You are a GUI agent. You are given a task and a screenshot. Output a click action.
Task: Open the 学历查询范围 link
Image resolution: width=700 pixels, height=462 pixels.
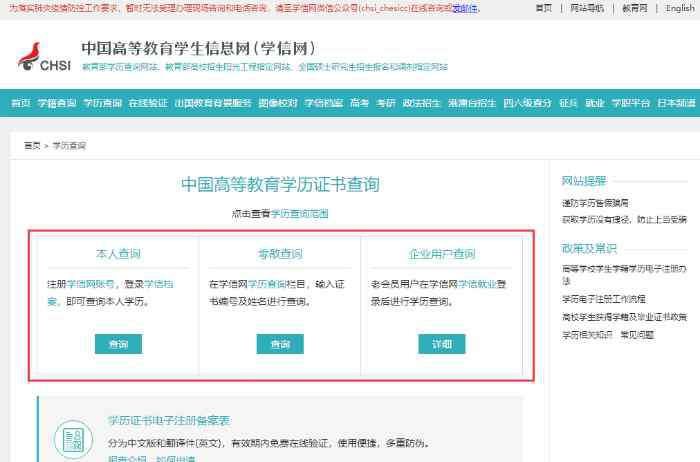pos(300,214)
